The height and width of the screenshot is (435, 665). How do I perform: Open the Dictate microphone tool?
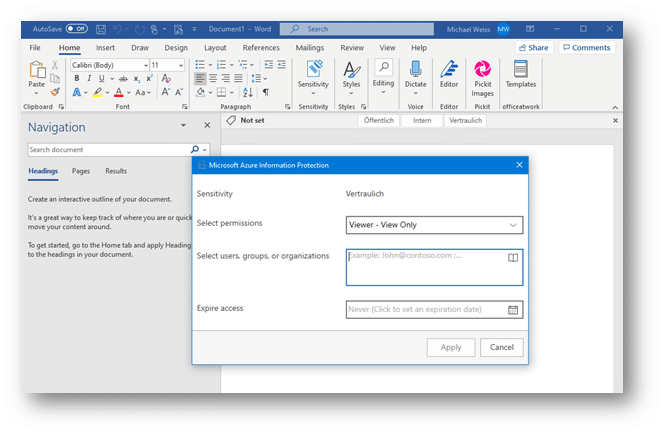tap(415, 74)
